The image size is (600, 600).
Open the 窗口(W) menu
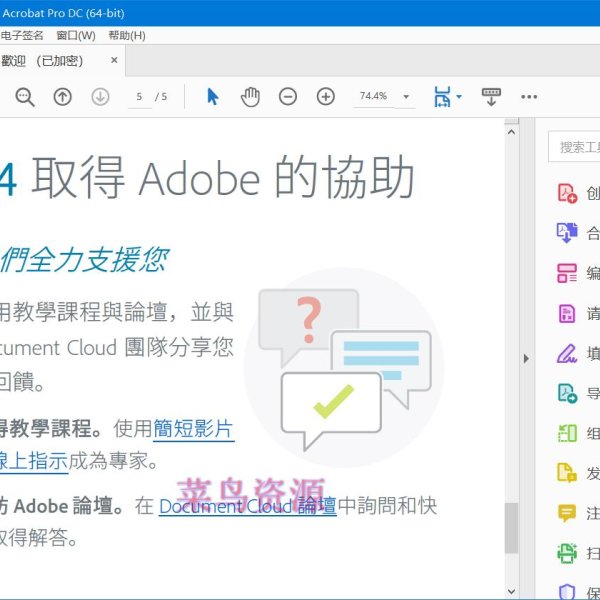(x=76, y=35)
